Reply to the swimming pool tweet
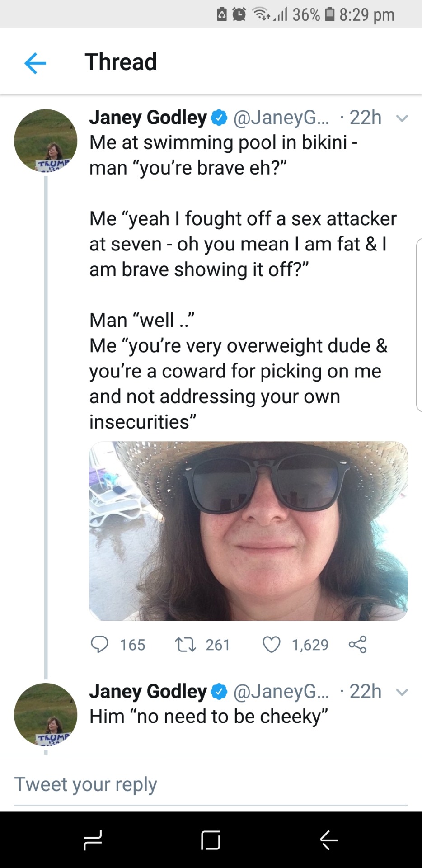This screenshot has width=422, height=868. click(x=100, y=645)
